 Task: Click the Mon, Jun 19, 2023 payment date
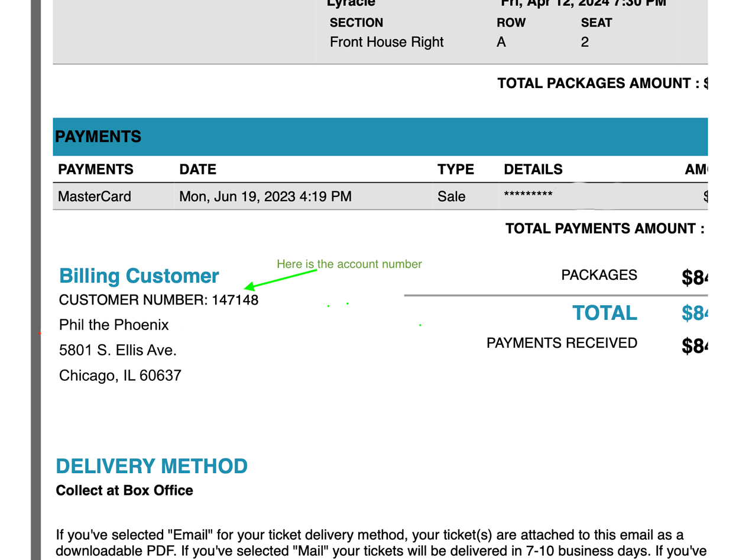(265, 196)
